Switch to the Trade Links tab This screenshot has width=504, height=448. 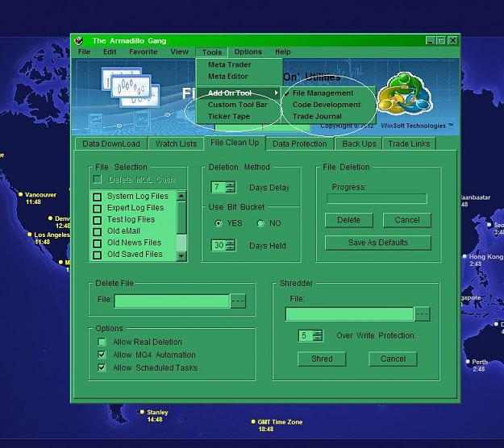(409, 143)
